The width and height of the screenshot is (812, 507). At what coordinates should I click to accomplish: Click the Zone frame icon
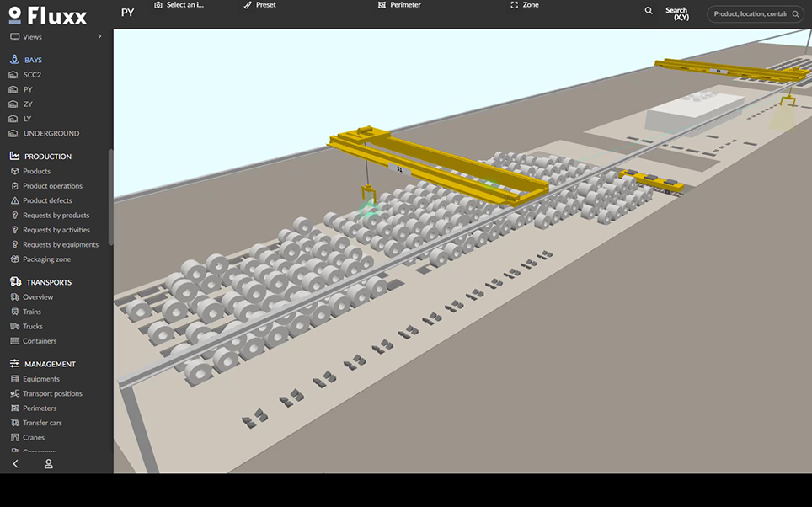(515, 5)
